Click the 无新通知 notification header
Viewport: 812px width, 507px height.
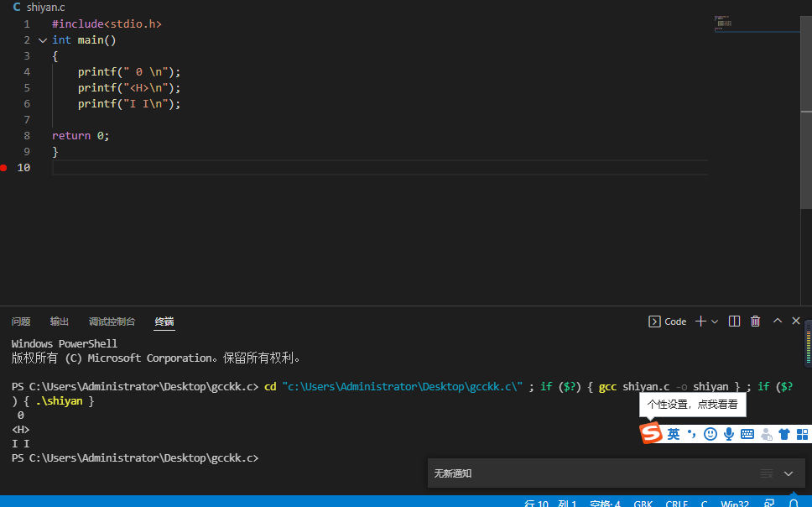[453, 473]
